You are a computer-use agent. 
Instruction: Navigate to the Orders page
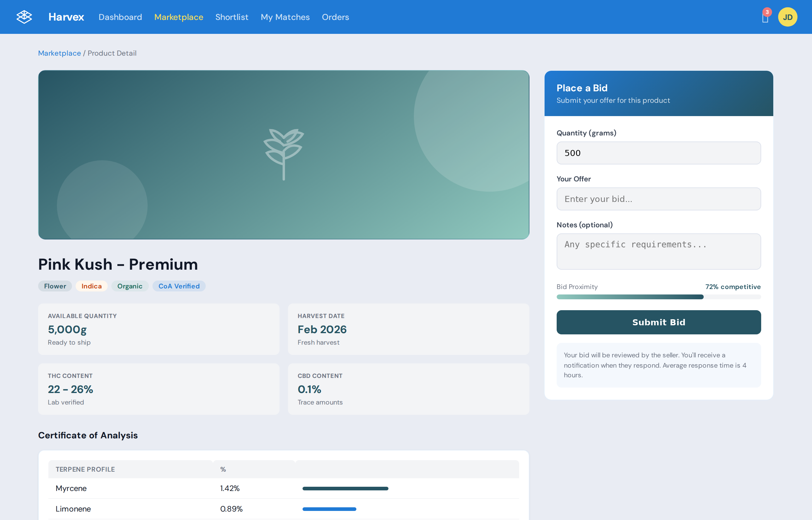(x=335, y=17)
